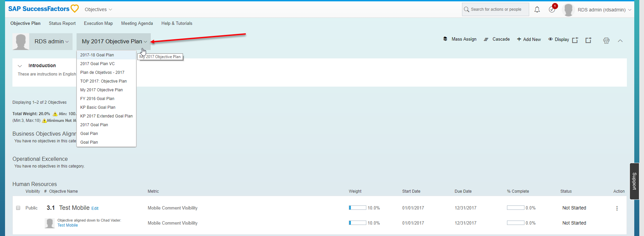Select 2017 Goal Plan entry

[106, 125]
